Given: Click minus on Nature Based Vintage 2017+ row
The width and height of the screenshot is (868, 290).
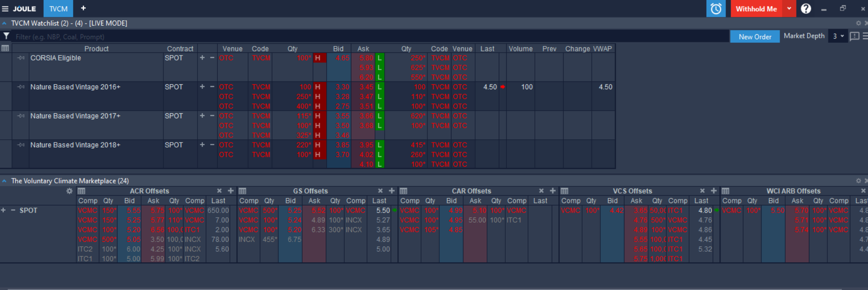Looking at the screenshot, I should coord(212,116).
